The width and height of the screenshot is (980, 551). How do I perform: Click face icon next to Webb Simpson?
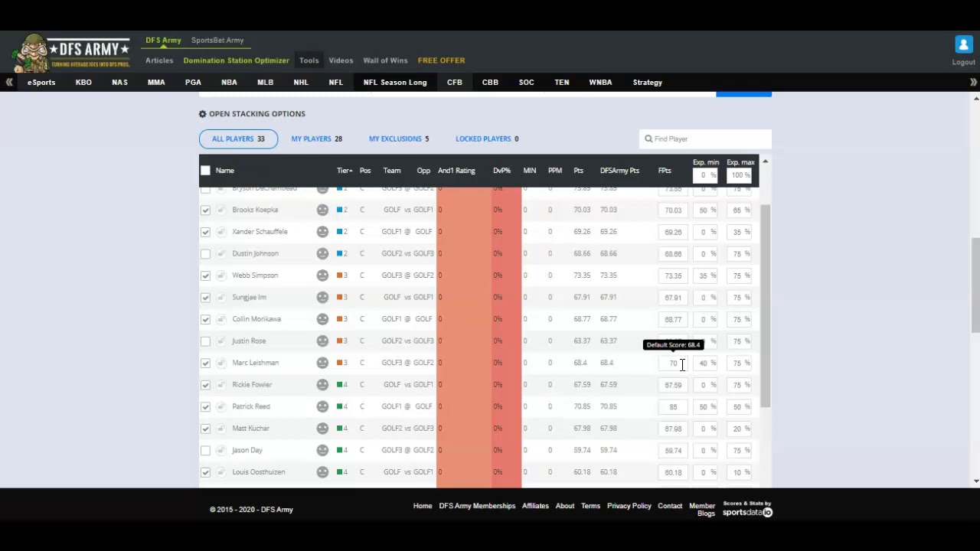click(x=322, y=275)
